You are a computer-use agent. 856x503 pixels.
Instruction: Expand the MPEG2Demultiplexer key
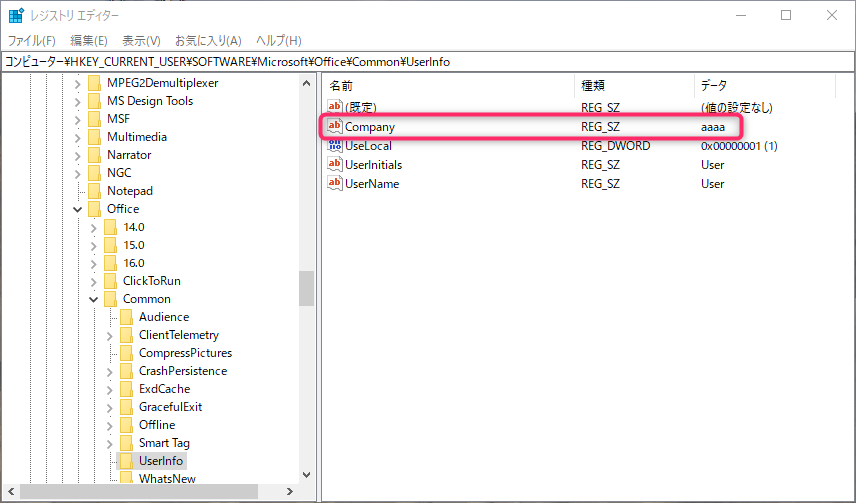(78, 84)
